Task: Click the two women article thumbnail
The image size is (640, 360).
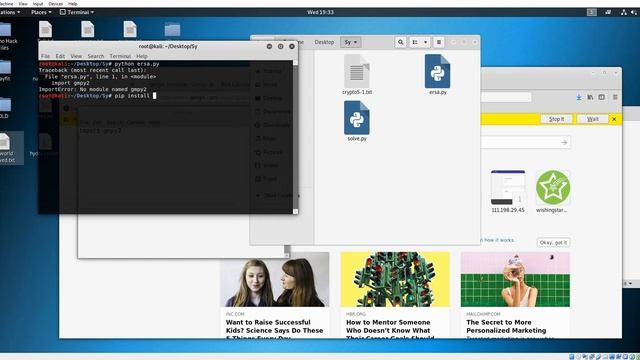Action: coord(275,279)
